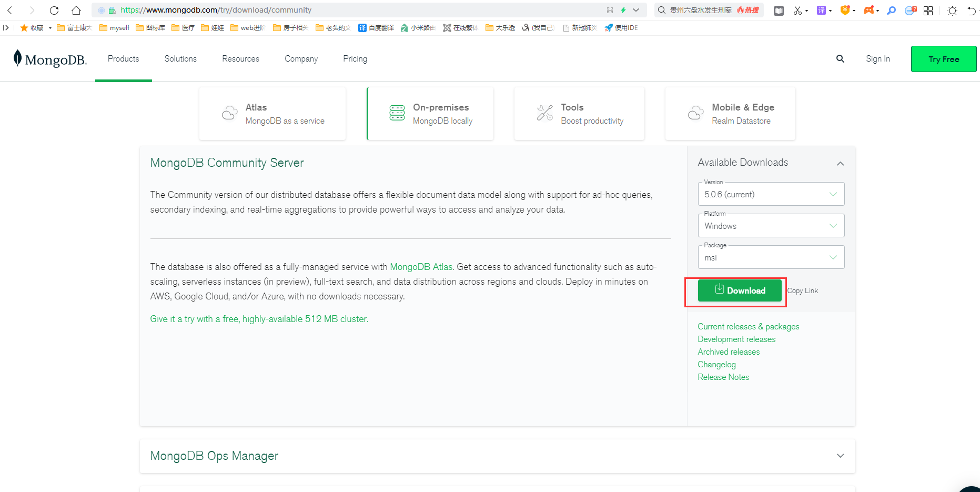Open the 新冠肺炎 page bookmark

click(580, 28)
